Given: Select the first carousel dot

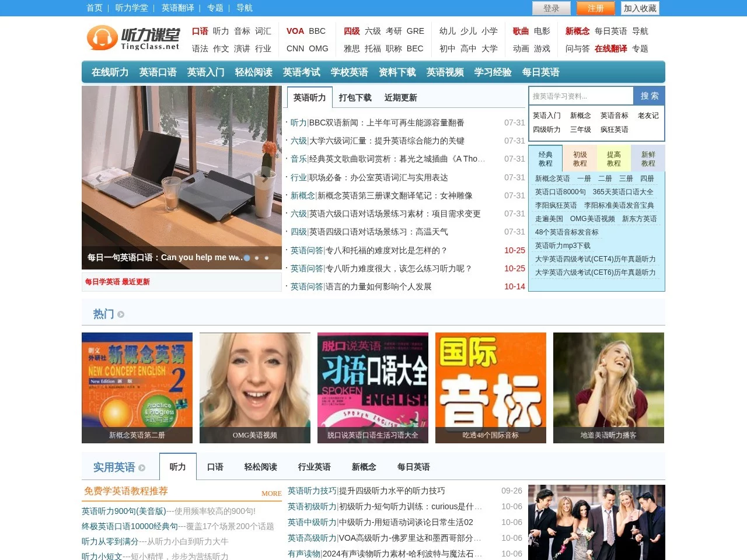Looking at the screenshot, I should coord(247,258).
